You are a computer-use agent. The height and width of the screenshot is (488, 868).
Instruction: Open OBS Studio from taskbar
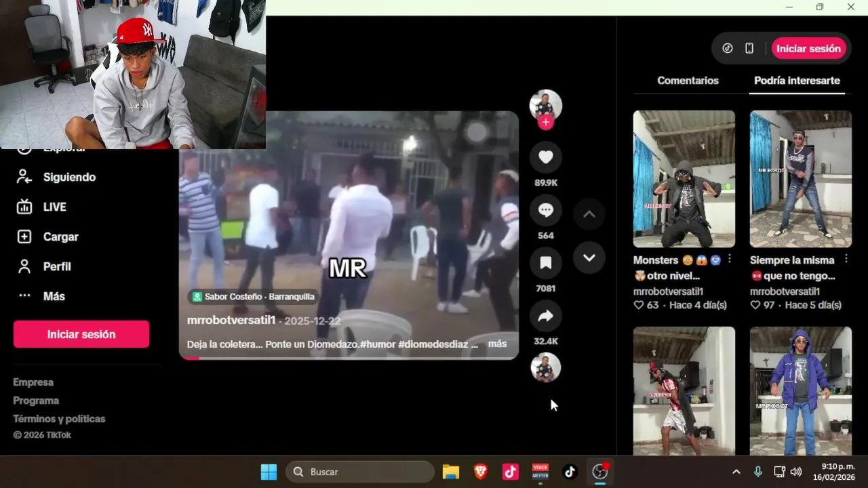[x=600, y=472]
